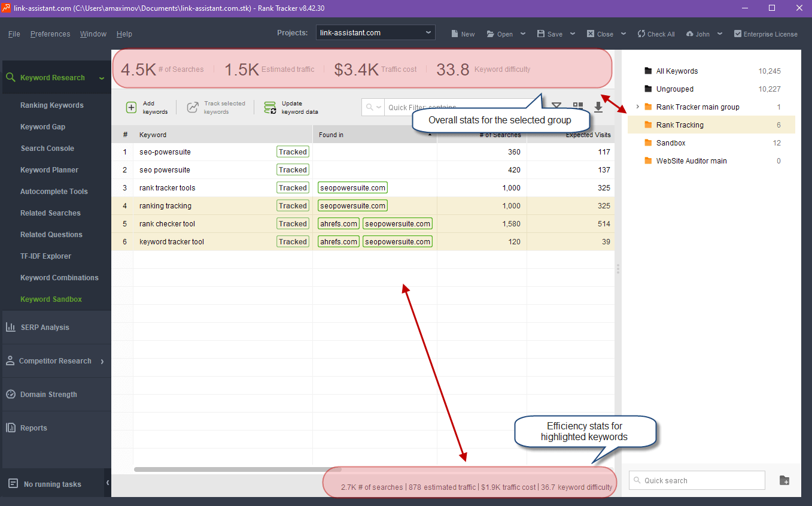Open the File menu

[x=14, y=34]
